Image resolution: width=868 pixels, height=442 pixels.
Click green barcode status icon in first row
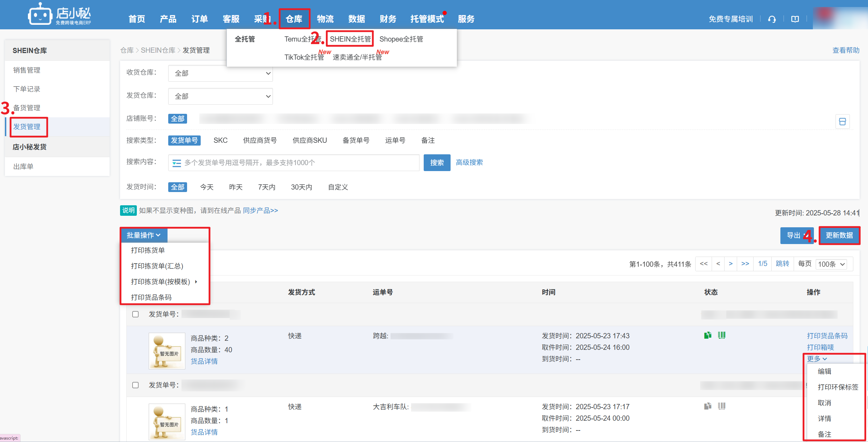(x=721, y=335)
